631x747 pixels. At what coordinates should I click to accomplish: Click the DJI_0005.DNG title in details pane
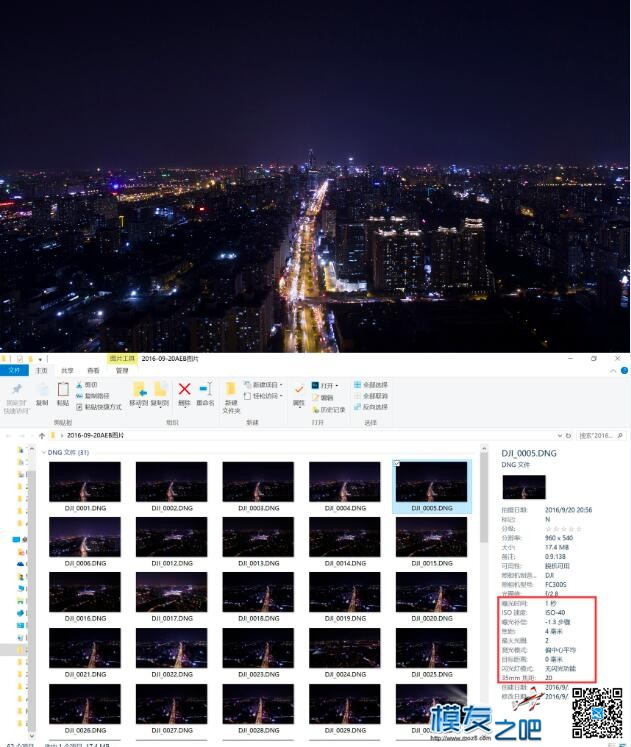(x=529, y=453)
